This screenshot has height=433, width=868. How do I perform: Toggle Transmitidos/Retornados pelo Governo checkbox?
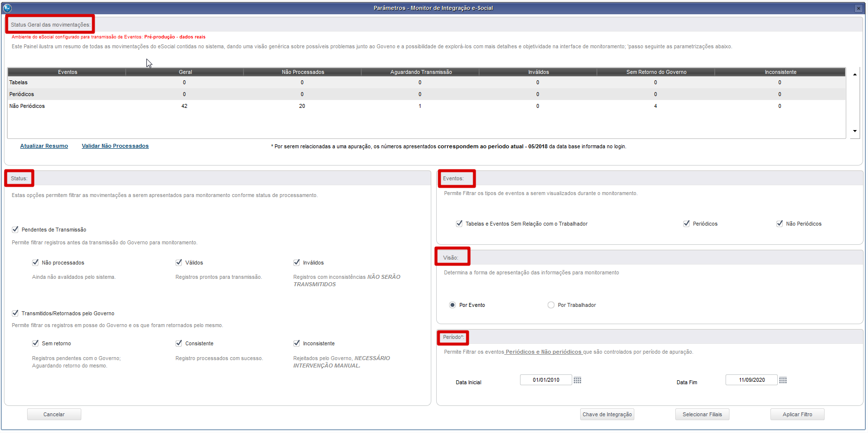[15, 313]
